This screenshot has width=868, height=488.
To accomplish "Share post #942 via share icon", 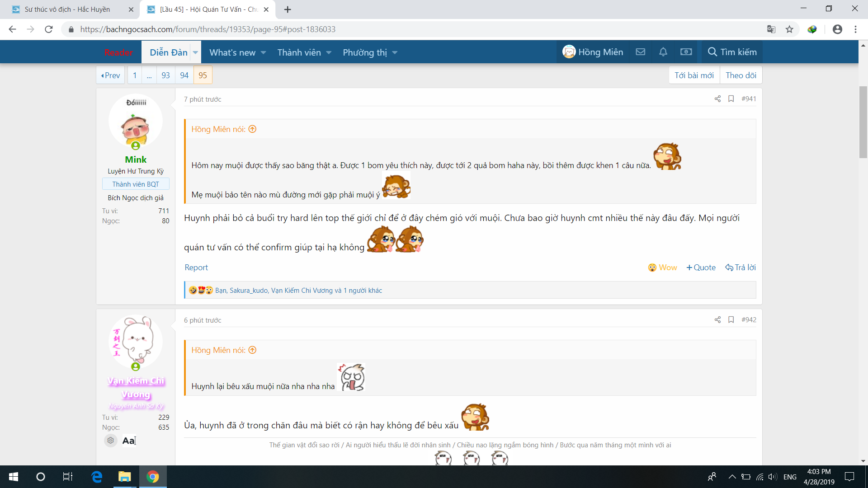I will pos(717,320).
